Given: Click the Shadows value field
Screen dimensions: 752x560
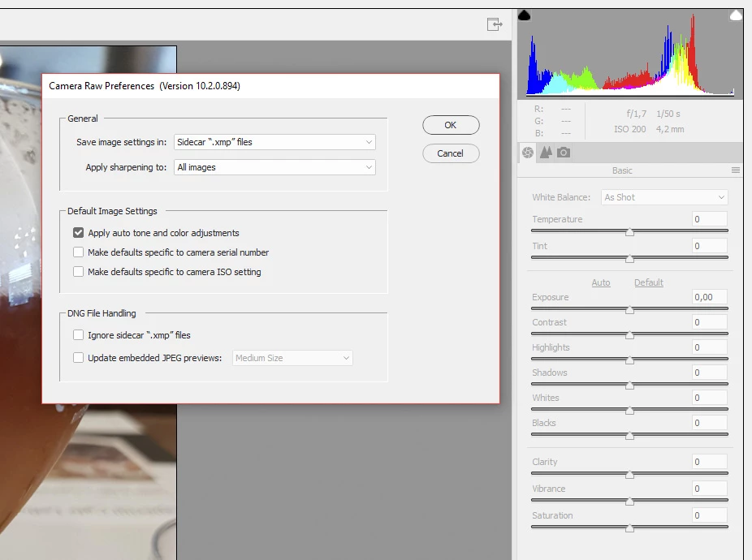Looking at the screenshot, I should pyautogui.click(x=710, y=373).
